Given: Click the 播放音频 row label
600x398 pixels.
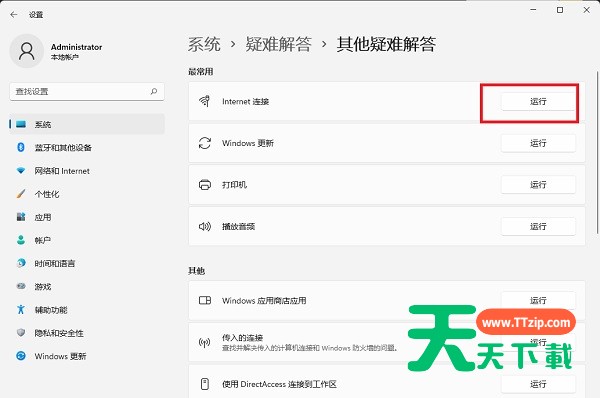Looking at the screenshot, I should (238, 227).
